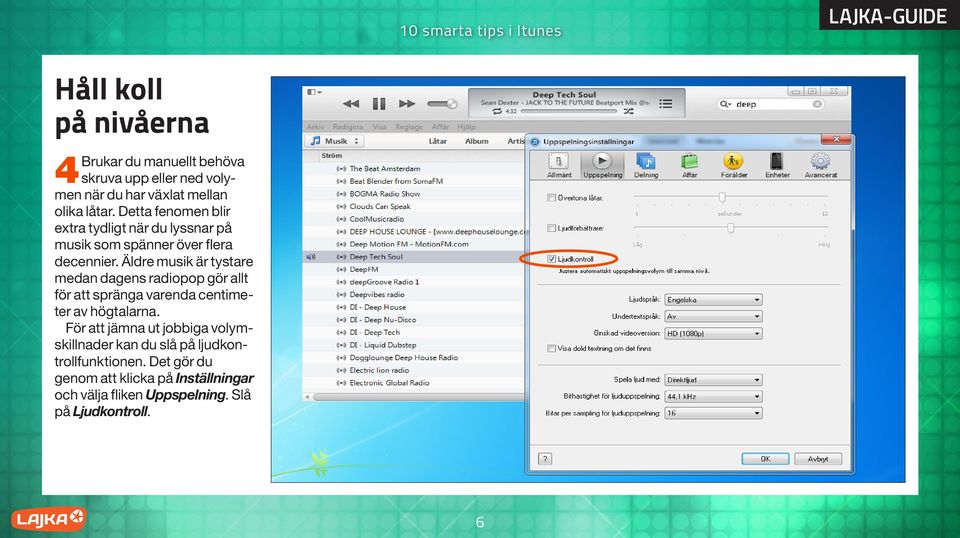Skip back to previous track in iTunes
Viewport: 960px width, 538px height.
pyautogui.click(x=351, y=104)
